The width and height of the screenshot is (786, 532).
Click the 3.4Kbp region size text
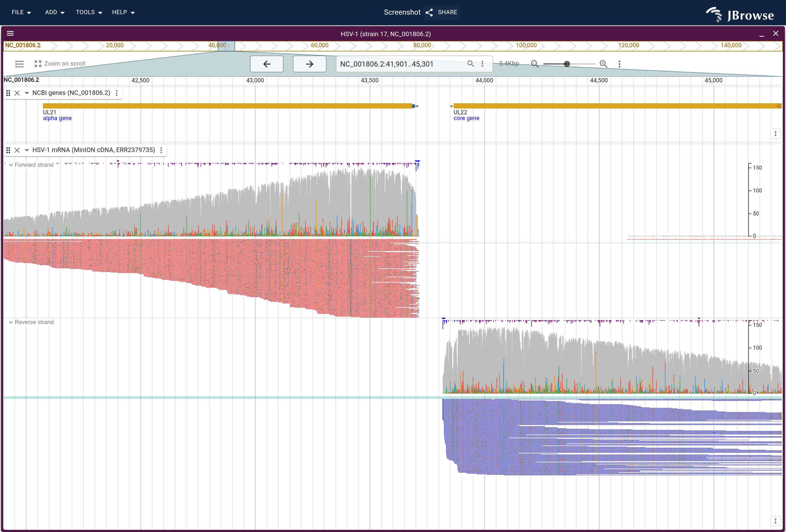coord(509,64)
